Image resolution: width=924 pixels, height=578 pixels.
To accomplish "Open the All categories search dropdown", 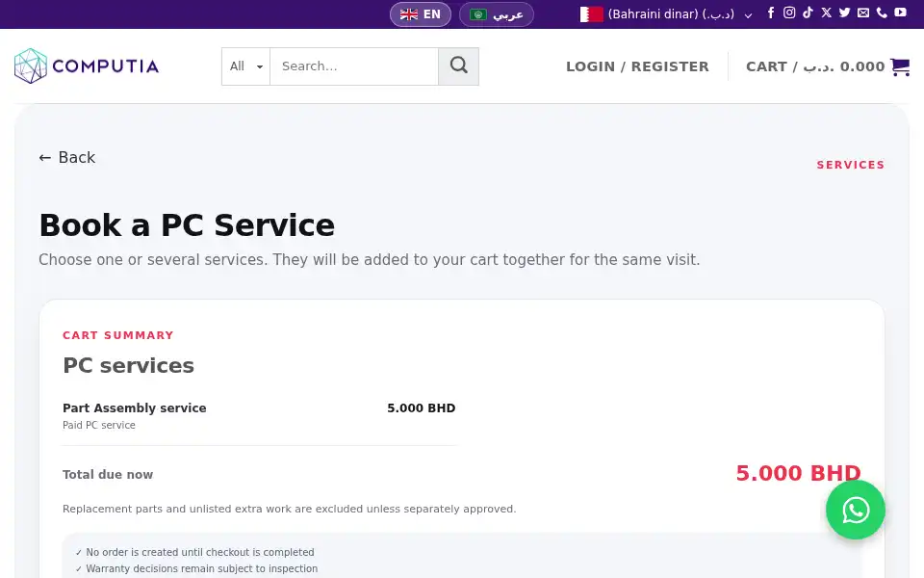I will 245,66.
